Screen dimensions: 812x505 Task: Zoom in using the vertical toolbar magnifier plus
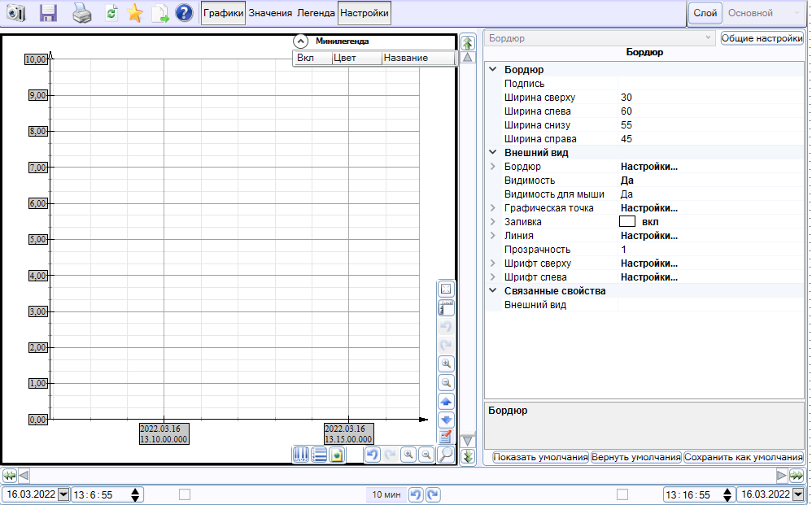[x=446, y=364]
